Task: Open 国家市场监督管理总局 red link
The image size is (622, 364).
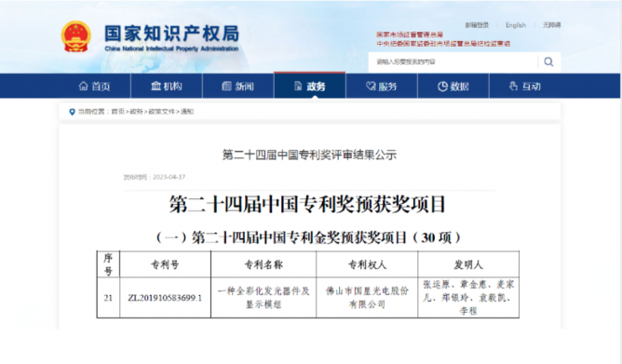Action: pos(410,34)
